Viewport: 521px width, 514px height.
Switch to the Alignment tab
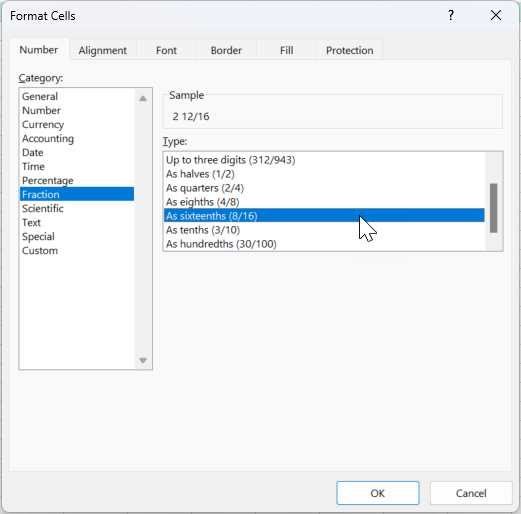103,50
